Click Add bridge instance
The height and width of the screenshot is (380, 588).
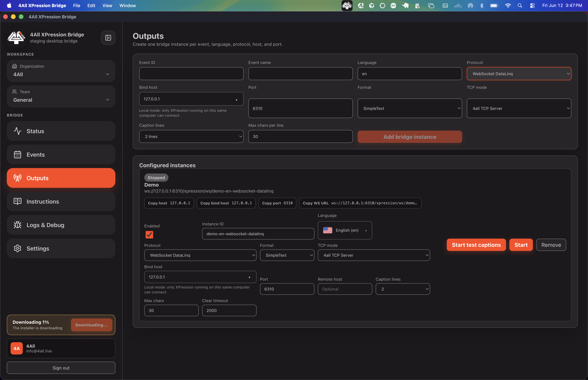click(410, 137)
